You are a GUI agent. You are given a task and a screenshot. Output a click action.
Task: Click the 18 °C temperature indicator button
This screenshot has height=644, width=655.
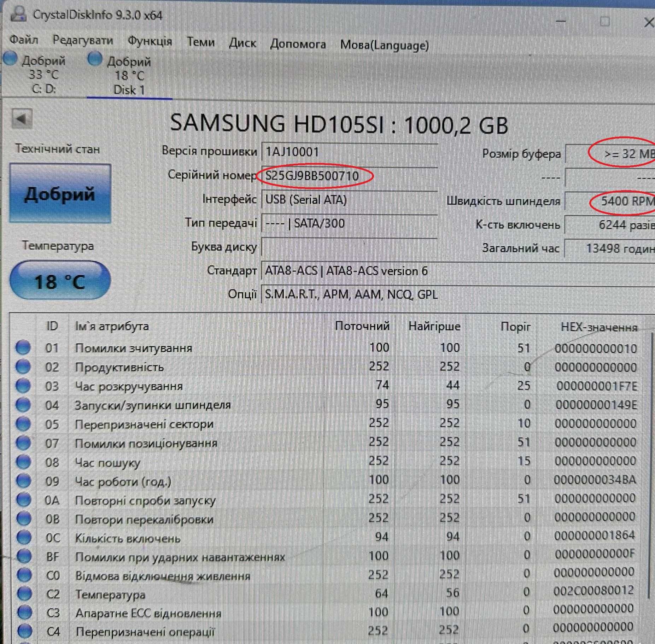tap(60, 281)
